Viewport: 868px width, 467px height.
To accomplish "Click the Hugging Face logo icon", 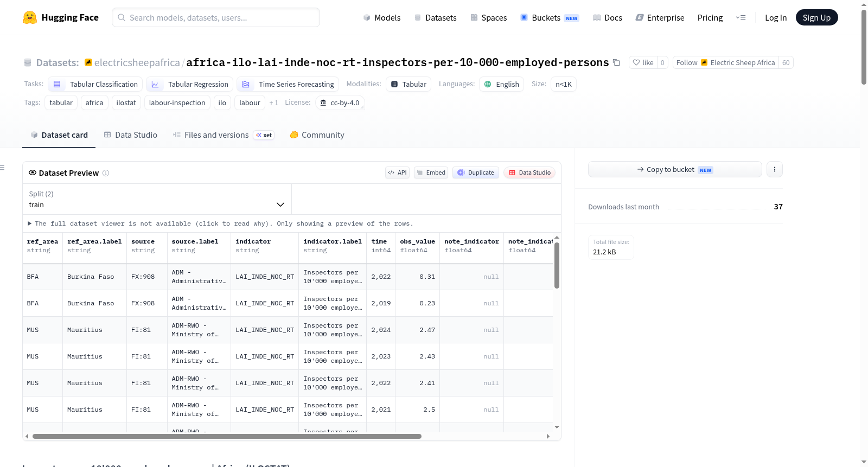I will [30, 17].
